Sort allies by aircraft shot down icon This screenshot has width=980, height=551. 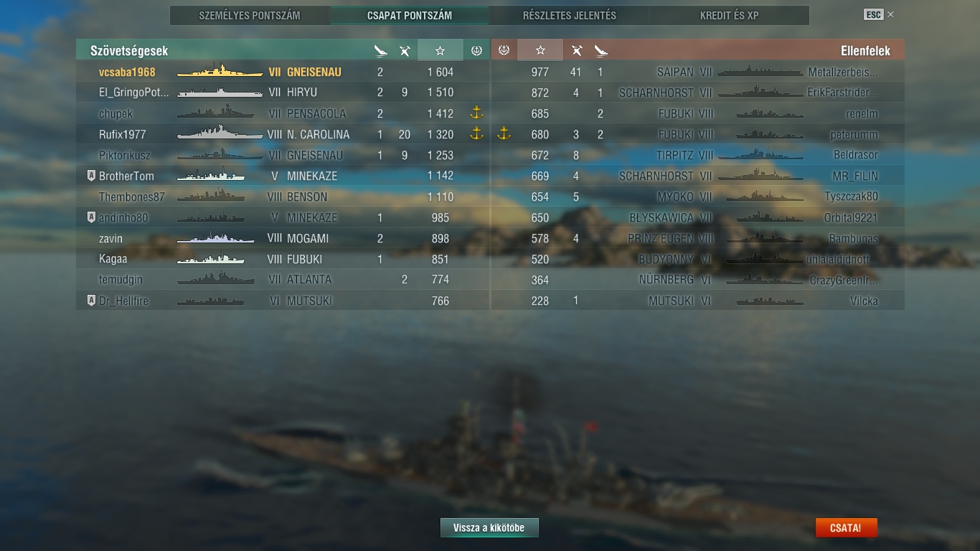(x=405, y=50)
